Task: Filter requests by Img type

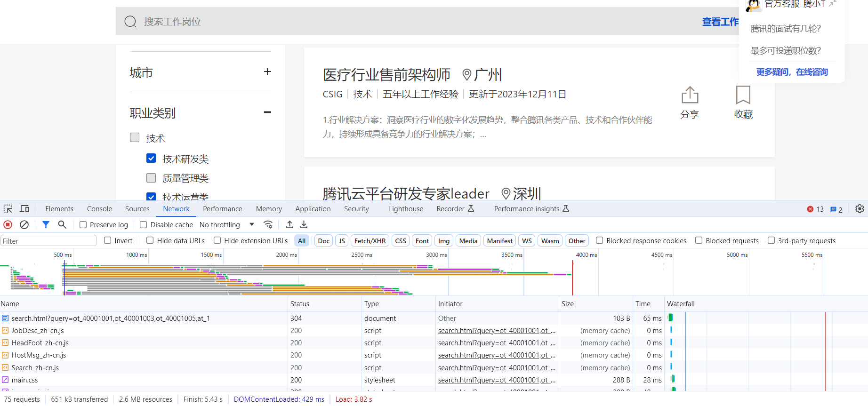Action: click(x=444, y=241)
